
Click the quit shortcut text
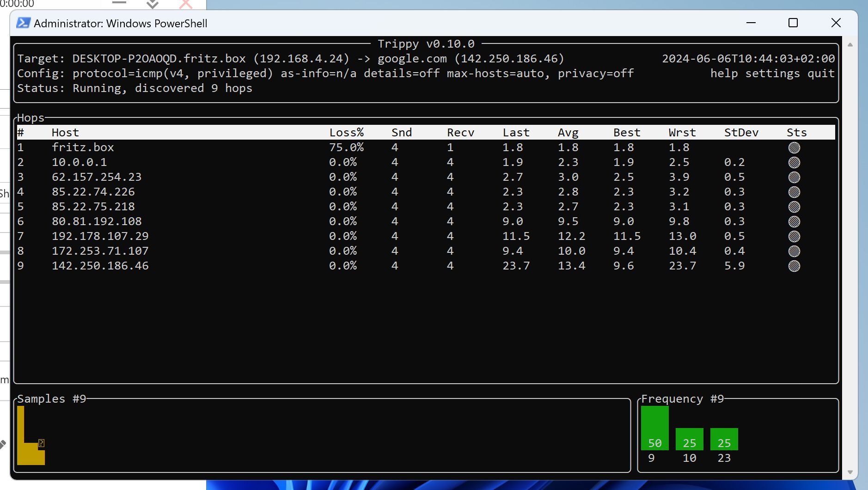click(821, 73)
